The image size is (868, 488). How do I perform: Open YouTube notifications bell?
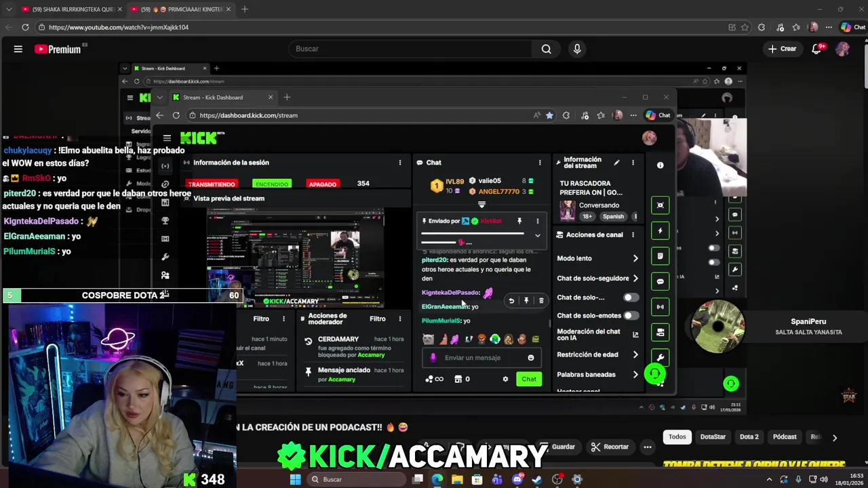tap(817, 49)
